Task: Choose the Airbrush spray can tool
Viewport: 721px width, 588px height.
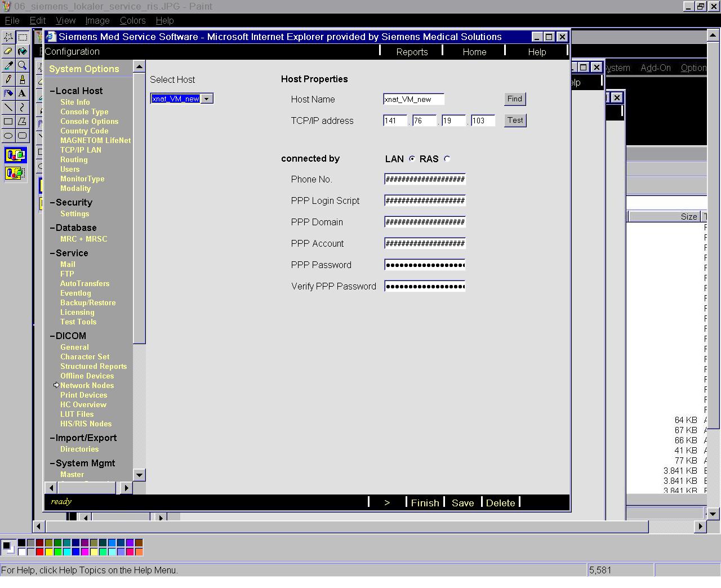Action: tap(8, 93)
